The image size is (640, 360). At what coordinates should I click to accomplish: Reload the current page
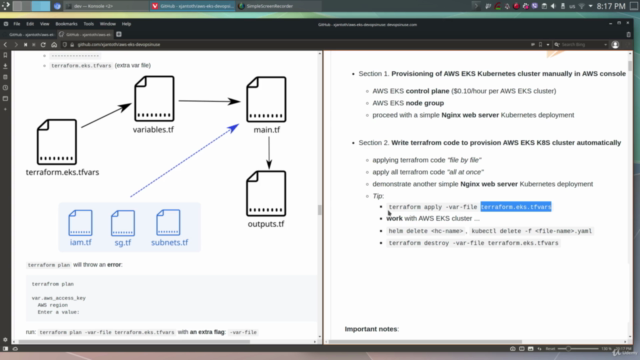click(43, 44)
